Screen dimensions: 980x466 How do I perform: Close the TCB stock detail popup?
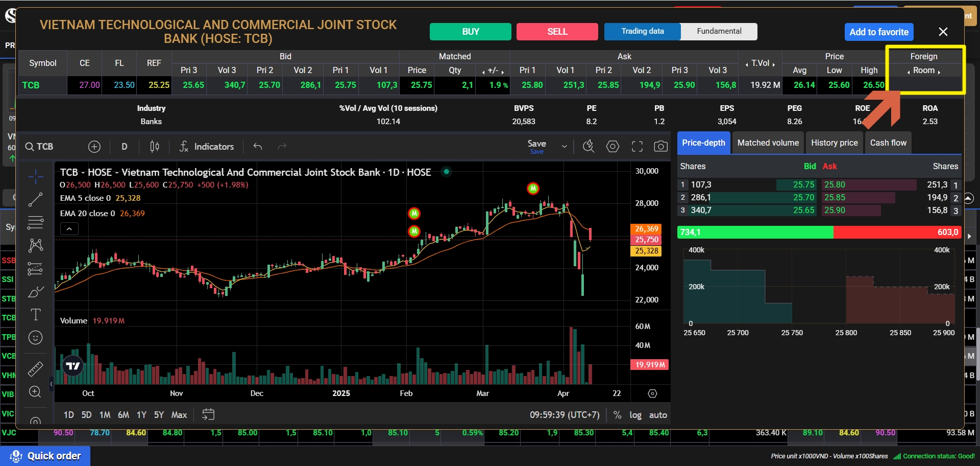943,32
